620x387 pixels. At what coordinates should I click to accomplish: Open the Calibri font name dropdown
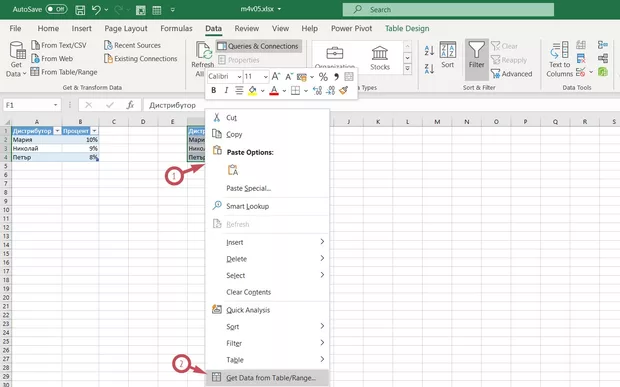click(239, 76)
